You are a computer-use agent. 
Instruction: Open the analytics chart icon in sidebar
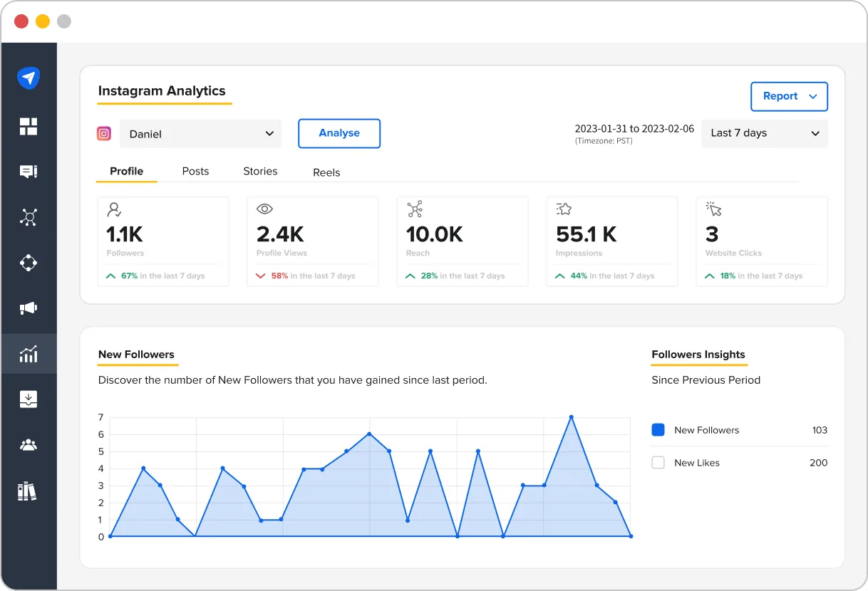click(x=29, y=354)
